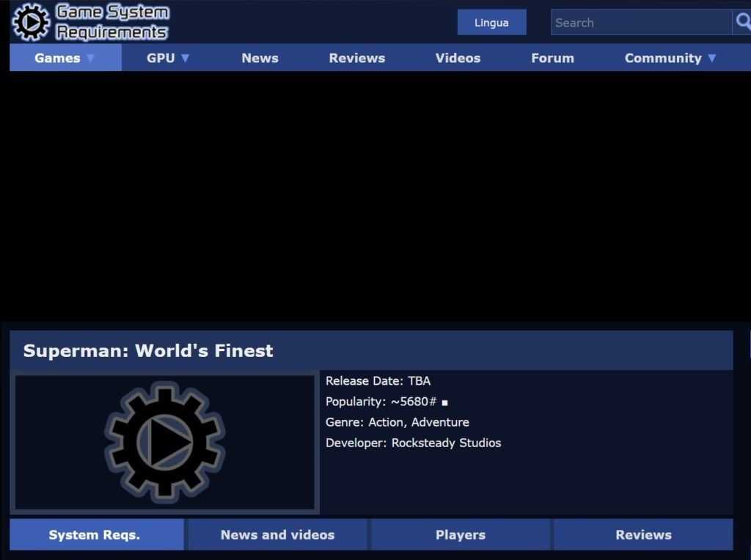751x560 pixels.
Task: Click the gear logo icon in the header
Action: 31,22
